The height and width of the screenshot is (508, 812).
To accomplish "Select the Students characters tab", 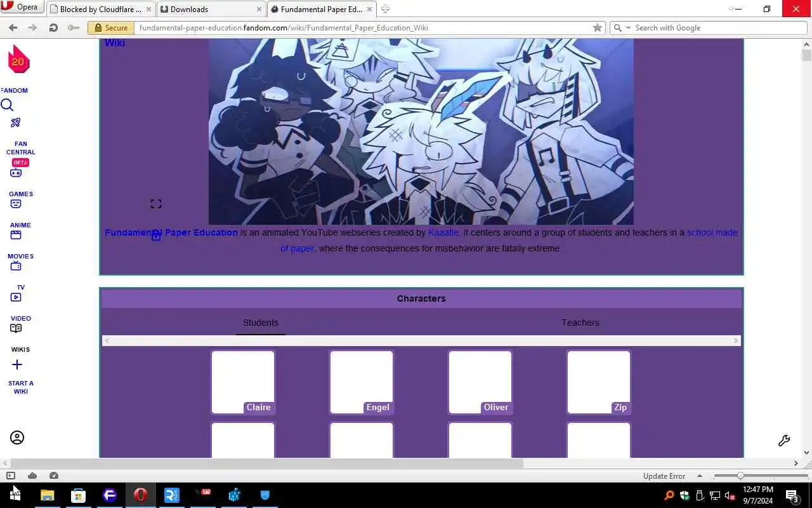I will click(261, 323).
